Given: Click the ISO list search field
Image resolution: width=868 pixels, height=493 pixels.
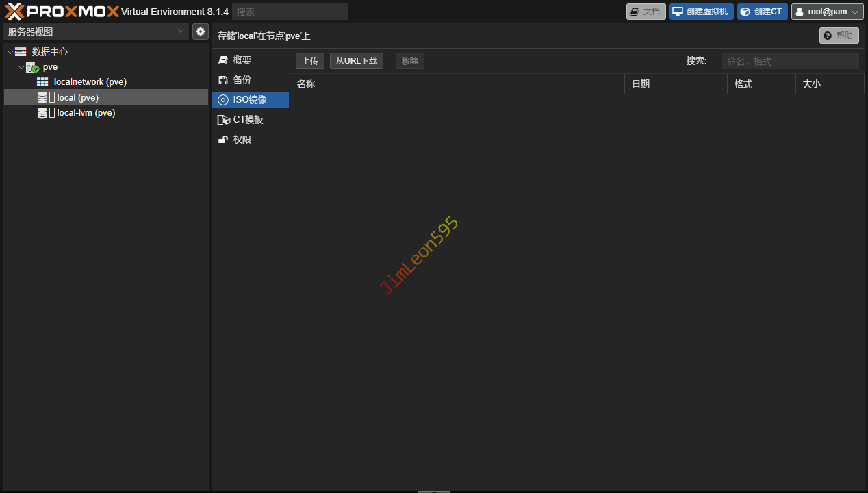Looking at the screenshot, I should [x=790, y=61].
